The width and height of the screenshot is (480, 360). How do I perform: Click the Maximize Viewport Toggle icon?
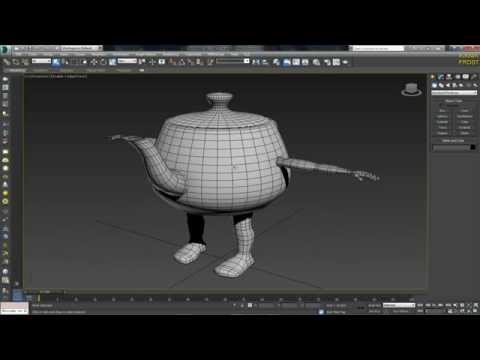[476, 311]
